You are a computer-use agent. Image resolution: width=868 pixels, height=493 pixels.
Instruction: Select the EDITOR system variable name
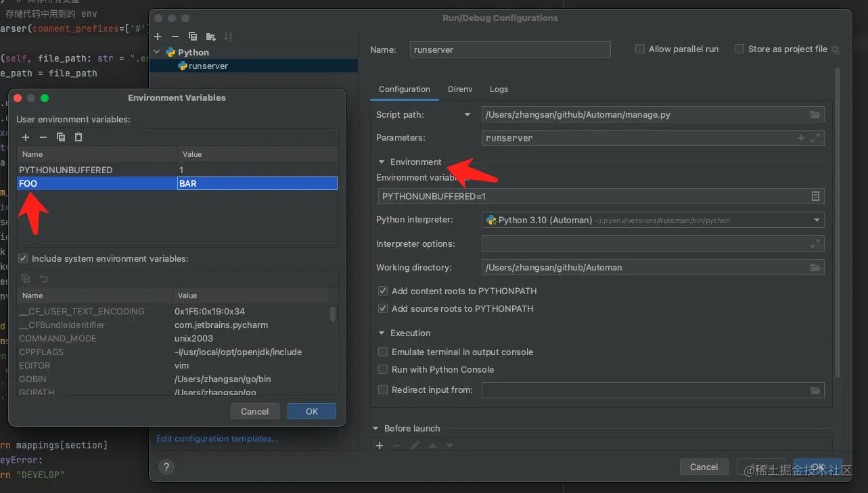tap(35, 366)
